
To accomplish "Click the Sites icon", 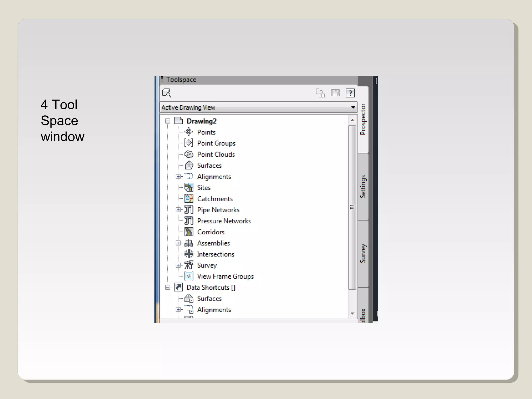I will 189,187.
